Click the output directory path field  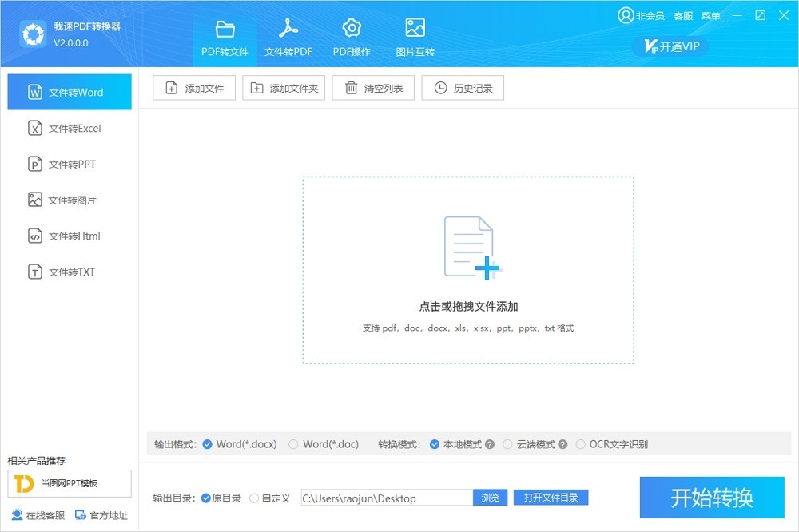click(x=387, y=498)
